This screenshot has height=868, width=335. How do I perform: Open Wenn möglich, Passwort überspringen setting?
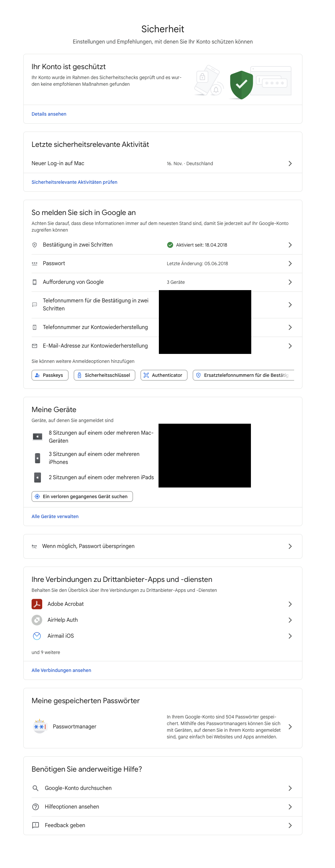point(290,546)
